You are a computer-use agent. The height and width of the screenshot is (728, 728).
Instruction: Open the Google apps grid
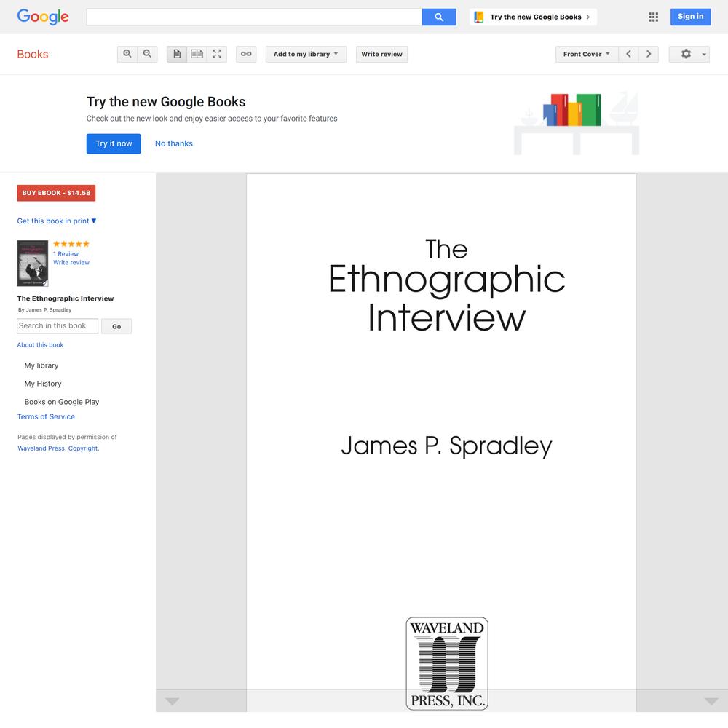653,17
